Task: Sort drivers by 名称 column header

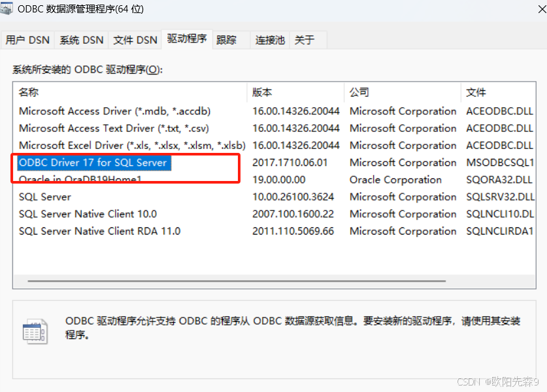Action: point(130,92)
